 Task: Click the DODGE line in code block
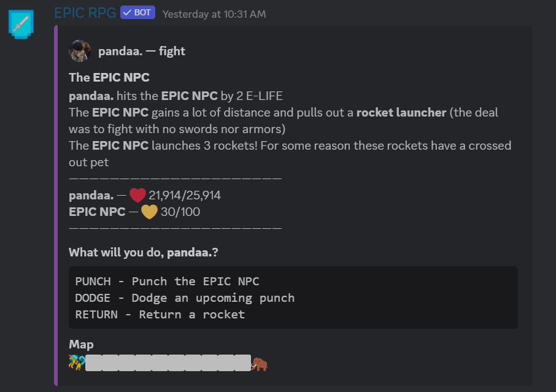pyautogui.click(x=185, y=298)
